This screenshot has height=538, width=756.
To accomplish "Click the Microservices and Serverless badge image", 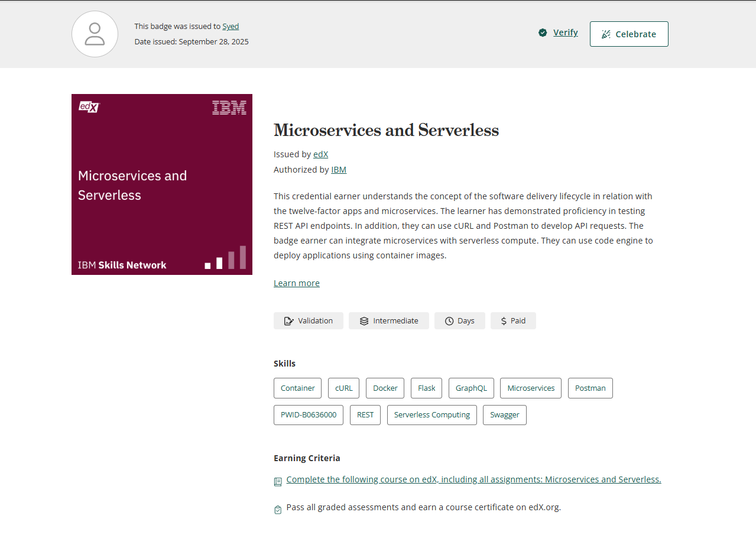I will tap(162, 184).
